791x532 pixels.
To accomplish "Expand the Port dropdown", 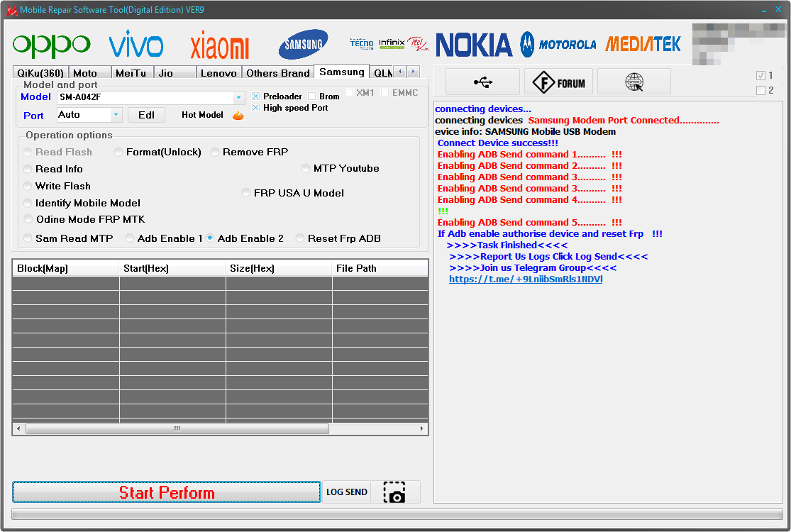I will pyautogui.click(x=116, y=115).
